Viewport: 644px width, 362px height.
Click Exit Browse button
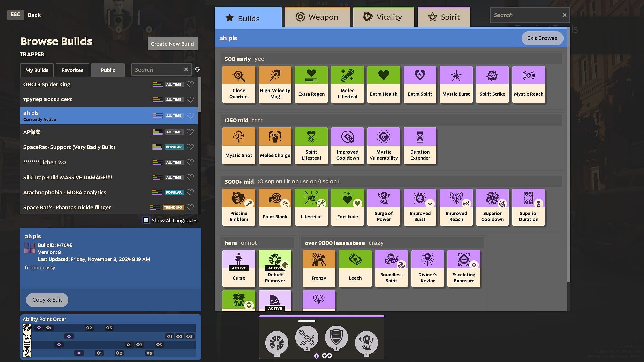pyautogui.click(x=542, y=38)
